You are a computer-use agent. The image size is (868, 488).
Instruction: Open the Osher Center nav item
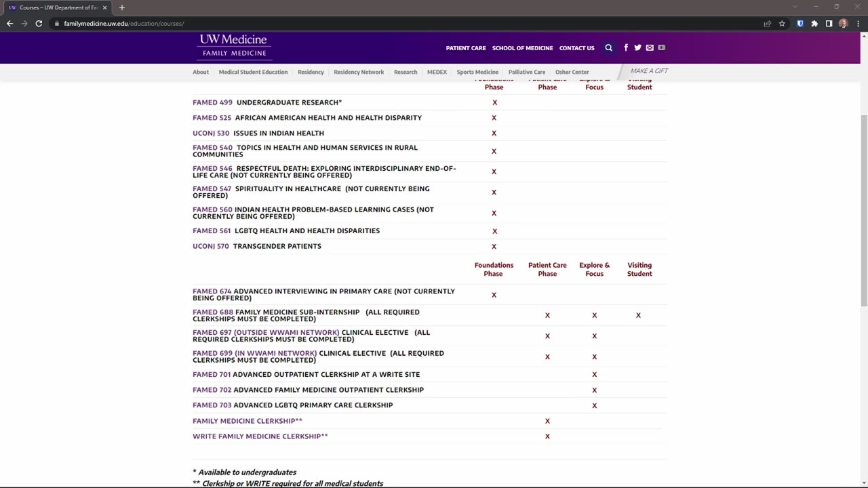(x=572, y=72)
